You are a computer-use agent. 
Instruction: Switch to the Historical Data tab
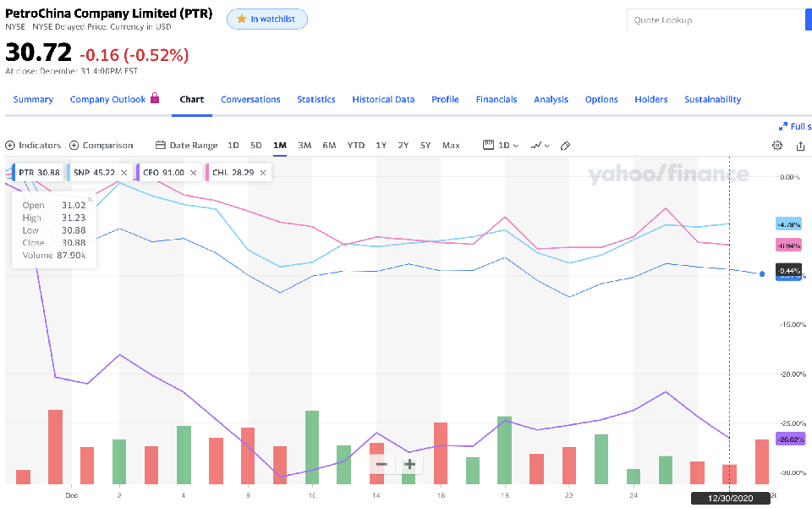click(x=383, y=99)
